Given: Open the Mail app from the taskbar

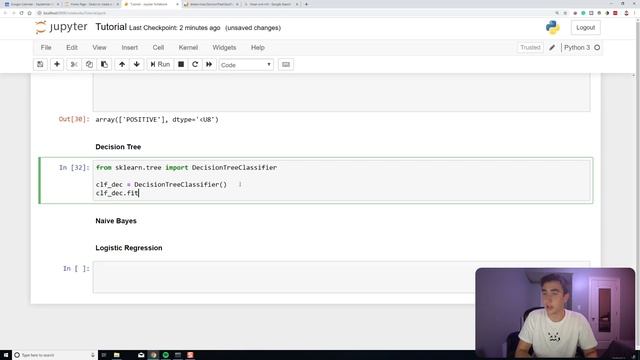Looking at the screenshot, I should pyautogui.click(x=141, y=355).
